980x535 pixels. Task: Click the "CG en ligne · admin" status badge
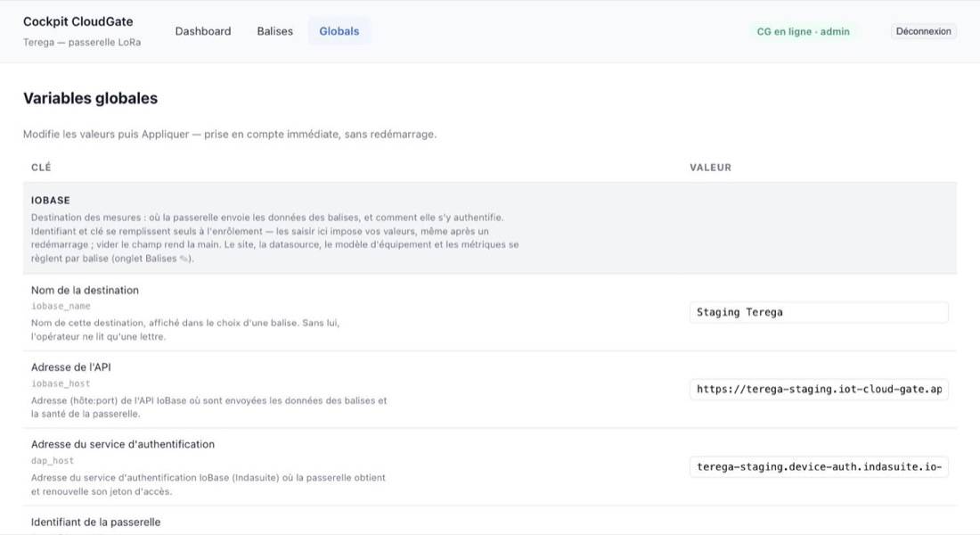(x=803, y=31)
